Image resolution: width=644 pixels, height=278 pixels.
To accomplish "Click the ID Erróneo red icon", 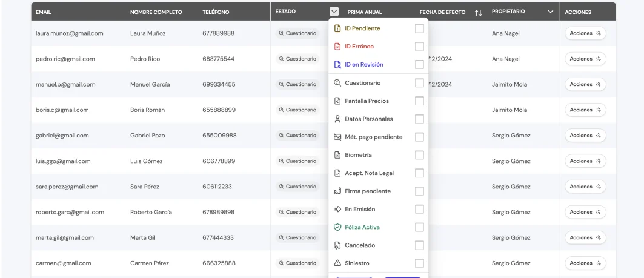I will (x=337, y=47).
